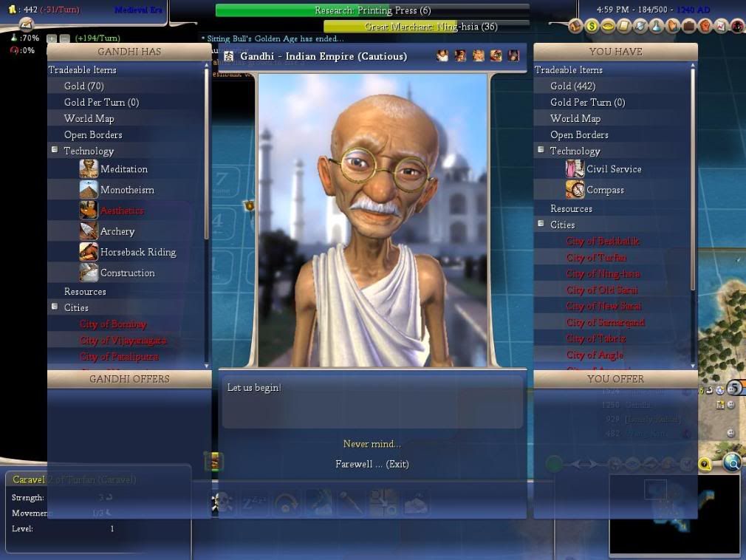Select City of Vijayanagara
Viewport: 746px width, 560px height.
coord(123,340)
